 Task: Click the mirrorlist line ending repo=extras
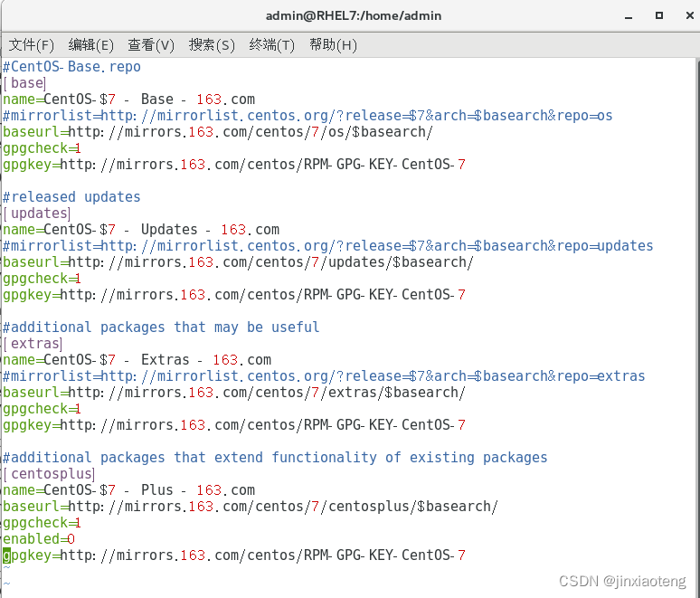(x=324, y=376)
